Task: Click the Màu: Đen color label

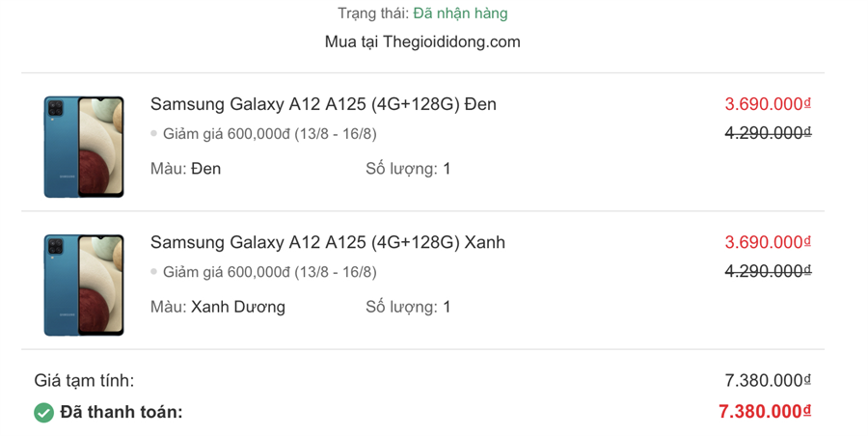Action: (x=186, y=169)
